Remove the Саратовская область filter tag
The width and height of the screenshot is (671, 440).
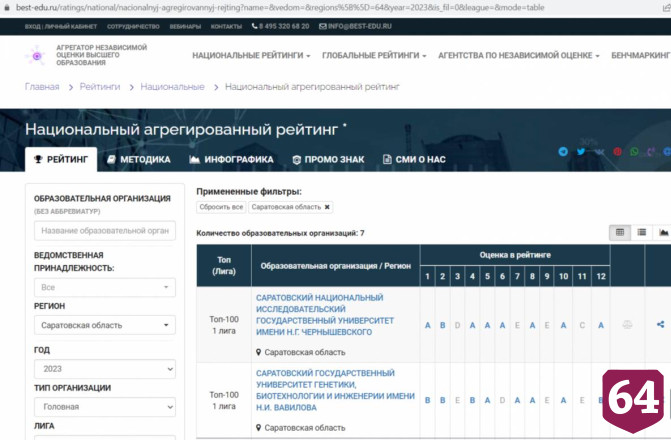(327, 207)
